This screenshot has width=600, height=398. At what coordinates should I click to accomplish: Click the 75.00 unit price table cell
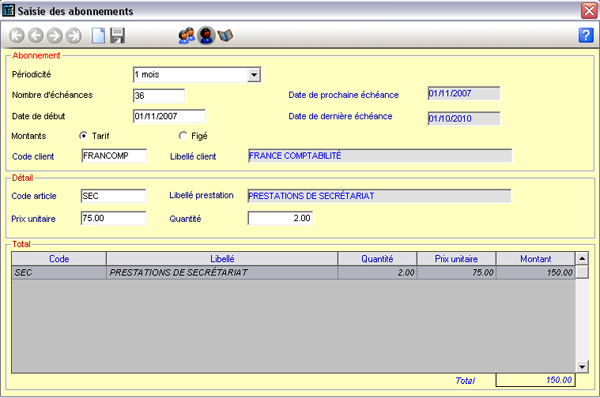456,272
